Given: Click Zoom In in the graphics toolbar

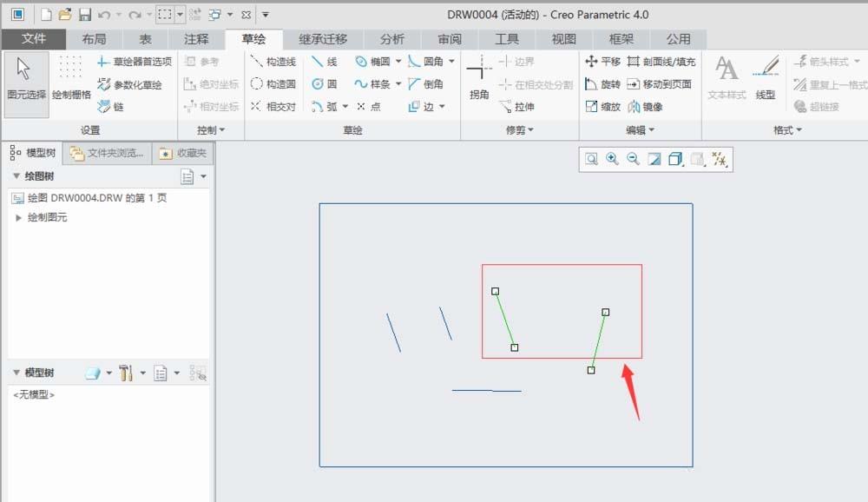Looking at the screenshot, I should click(x=612, y=159).
